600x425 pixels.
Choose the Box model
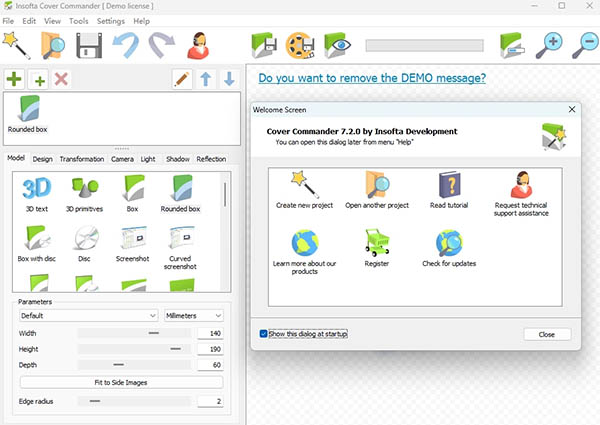[x=132, y=194]
